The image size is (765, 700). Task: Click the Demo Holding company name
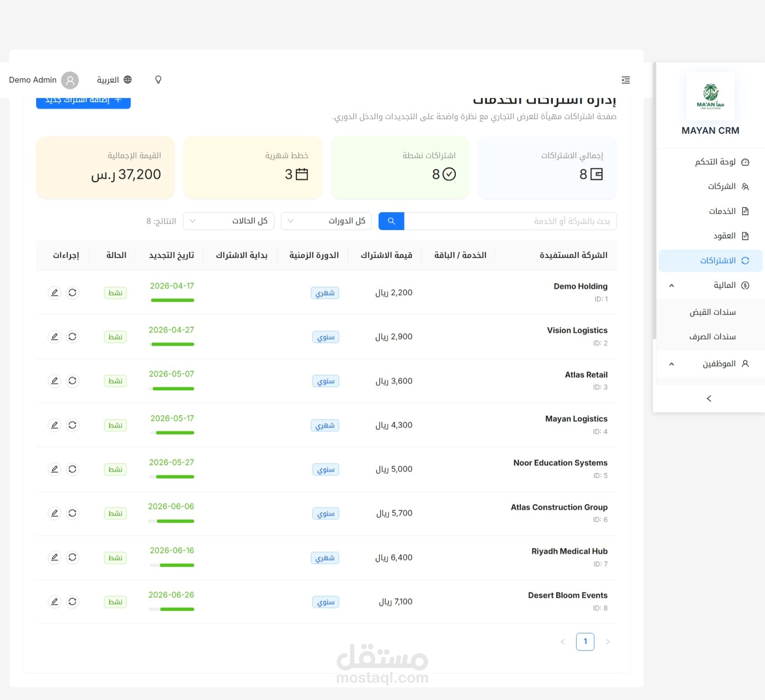click(580, 286)
